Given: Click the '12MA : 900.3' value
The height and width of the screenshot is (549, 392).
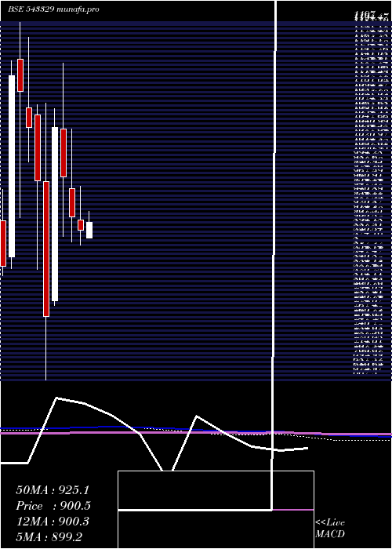Looking at the screenshot, I should pos(53,522).
